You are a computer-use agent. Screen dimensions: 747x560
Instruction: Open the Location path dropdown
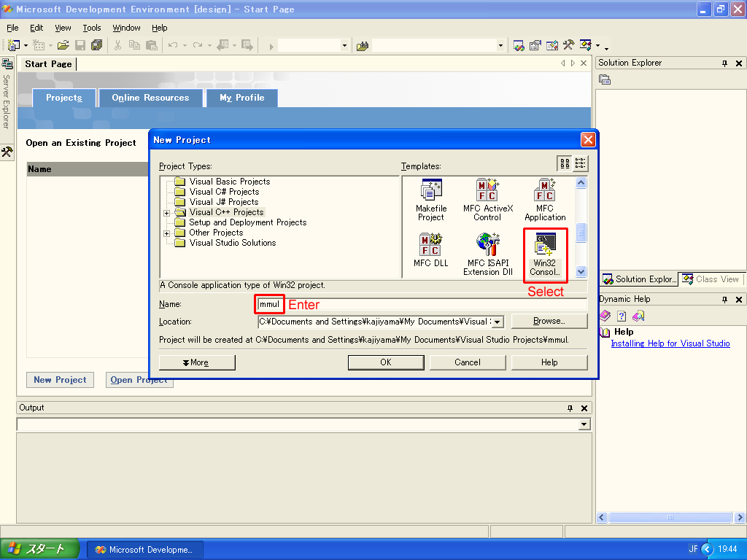[x=498, y=322]
